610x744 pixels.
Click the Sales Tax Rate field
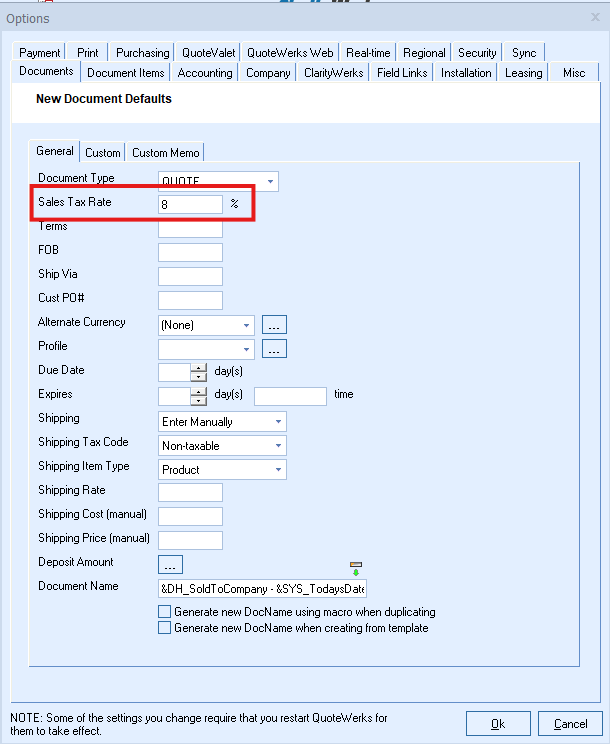(190, 204)
